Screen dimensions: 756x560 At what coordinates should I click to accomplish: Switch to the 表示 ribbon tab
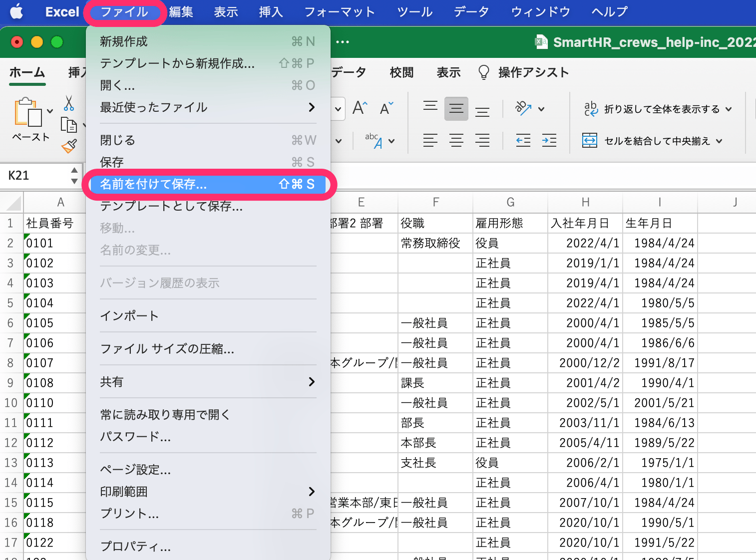tap(448, 72)
